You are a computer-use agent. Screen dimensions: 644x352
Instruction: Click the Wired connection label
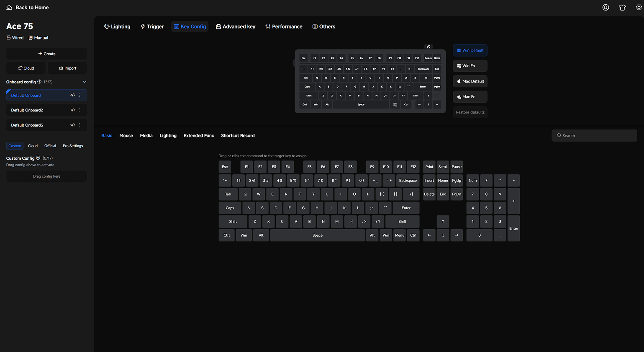(15, 38)
